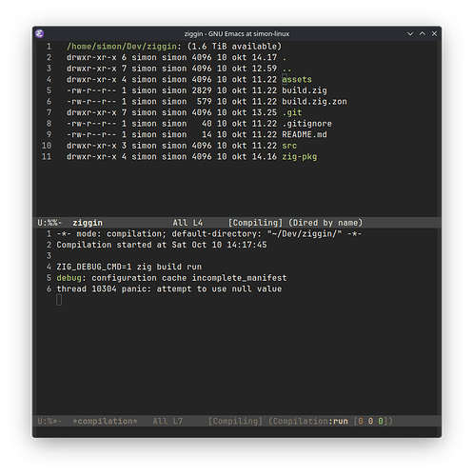Click the minibuffer echo area
The width and height of the screenshot is (473, 476).
pyautogui.click(x=237, y=432)
